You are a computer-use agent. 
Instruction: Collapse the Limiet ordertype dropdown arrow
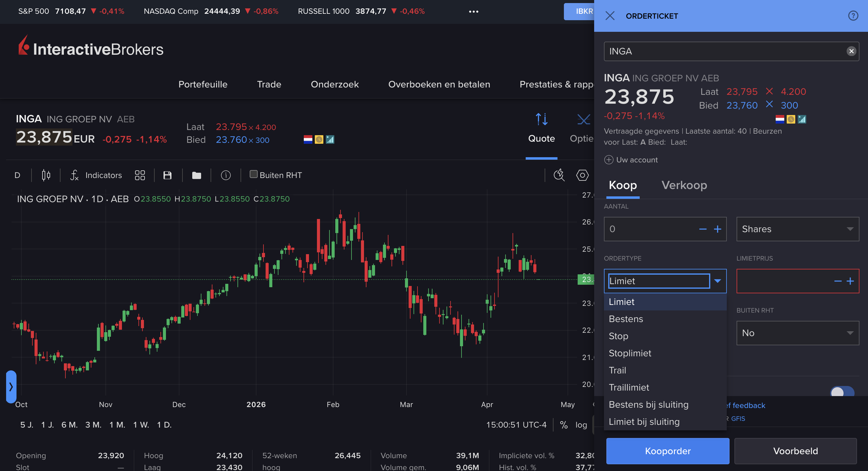pyautogui.click(x=717, y=281)
